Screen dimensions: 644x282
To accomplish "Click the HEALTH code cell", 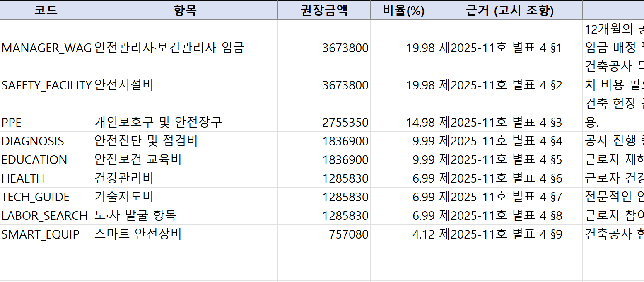I will (46, 178).
